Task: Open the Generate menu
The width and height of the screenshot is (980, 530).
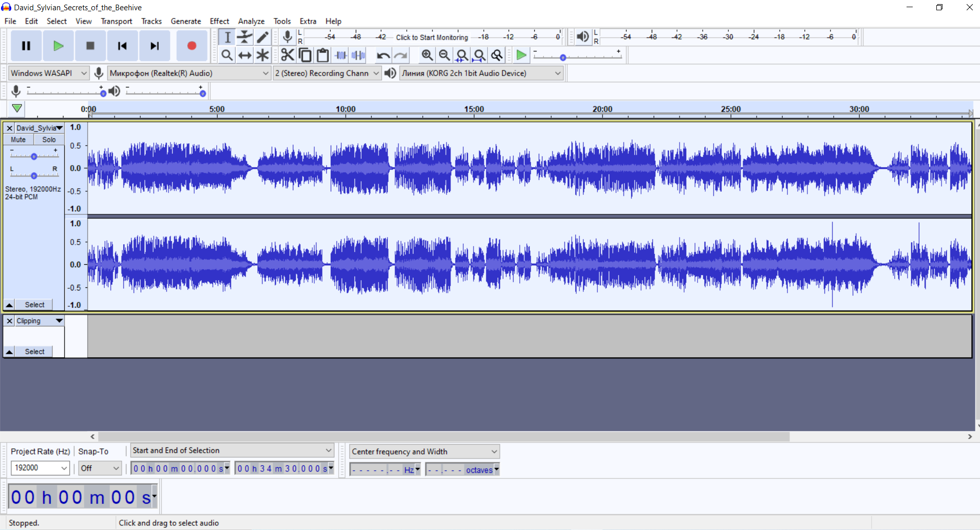Action: 186,21
